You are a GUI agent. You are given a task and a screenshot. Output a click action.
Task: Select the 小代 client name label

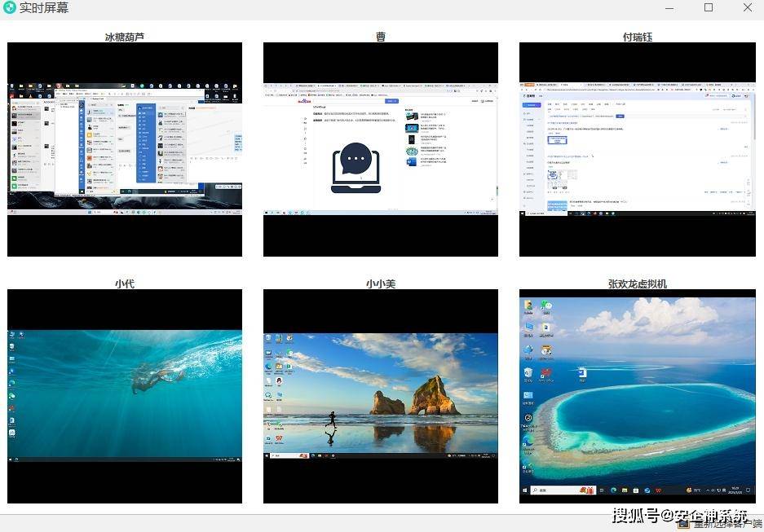click(x=125, y=284)
